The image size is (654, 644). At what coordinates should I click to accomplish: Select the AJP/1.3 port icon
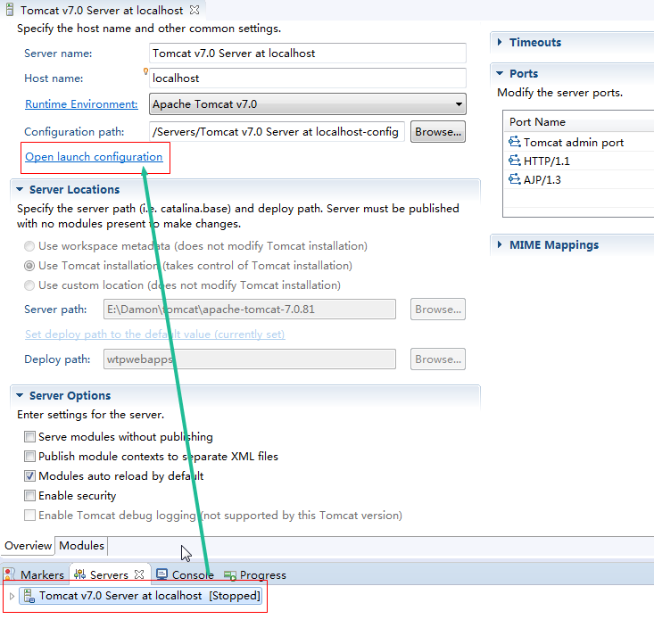pyautogui.click(x=514, y=179)
